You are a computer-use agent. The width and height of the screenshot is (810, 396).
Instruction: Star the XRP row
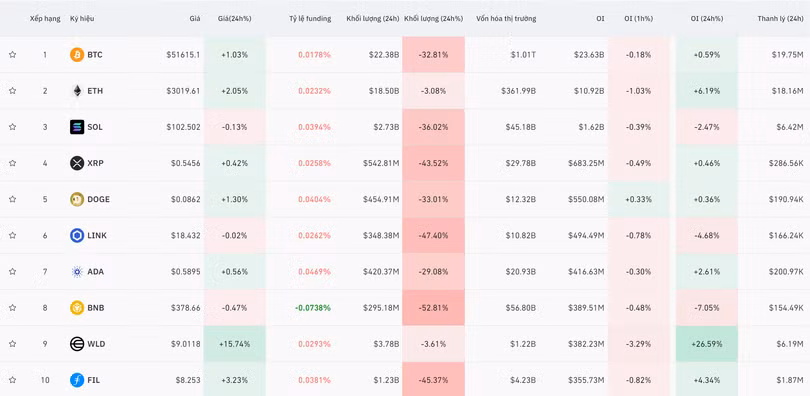pyautogui.click(x=12, y=163)
